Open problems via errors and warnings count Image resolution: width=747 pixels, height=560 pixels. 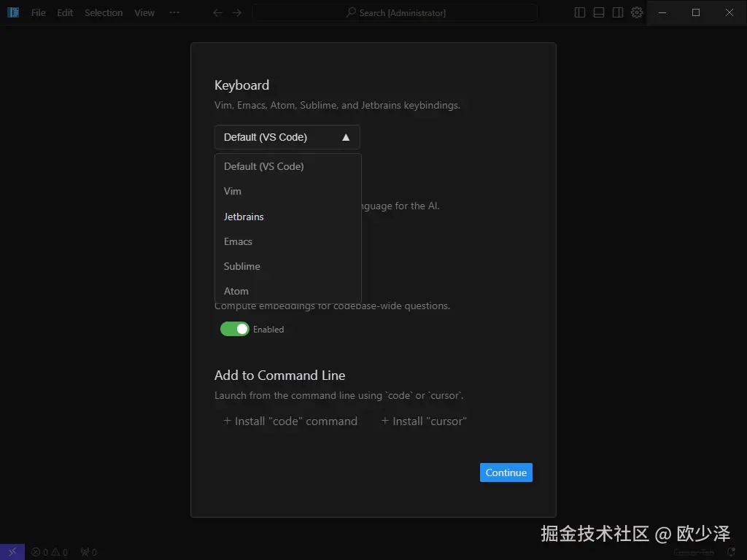coord(50,552)
